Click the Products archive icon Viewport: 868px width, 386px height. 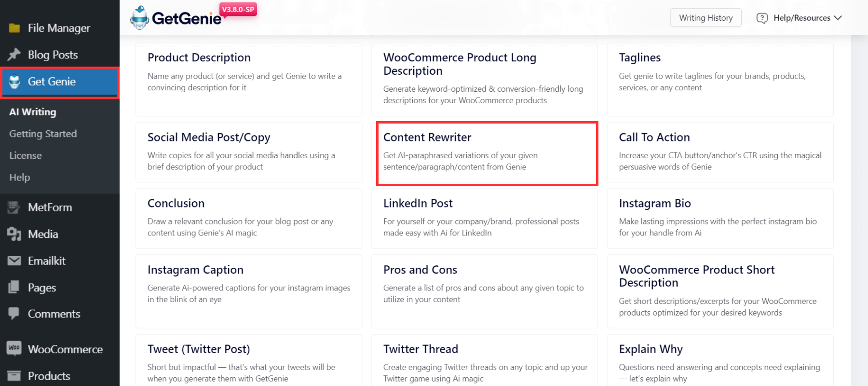14,375
